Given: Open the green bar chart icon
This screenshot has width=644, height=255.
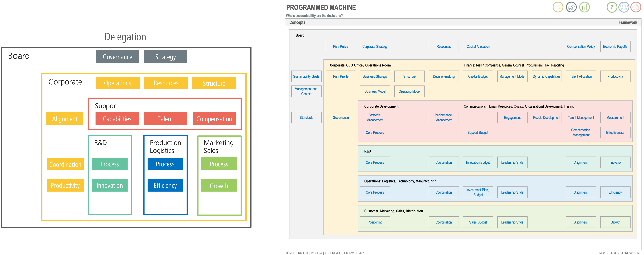Looking at the screenshot, I should coord(584,7).
